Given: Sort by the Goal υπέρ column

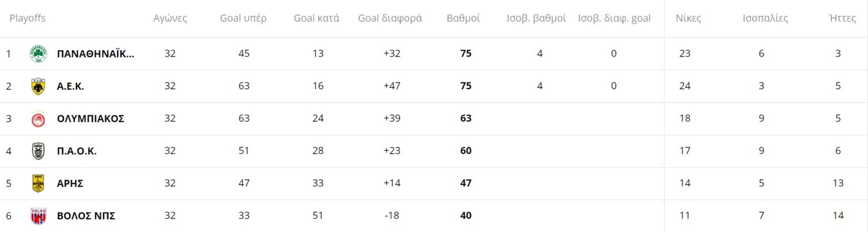Looking at the screenshot, I should [x=243, y=18].
